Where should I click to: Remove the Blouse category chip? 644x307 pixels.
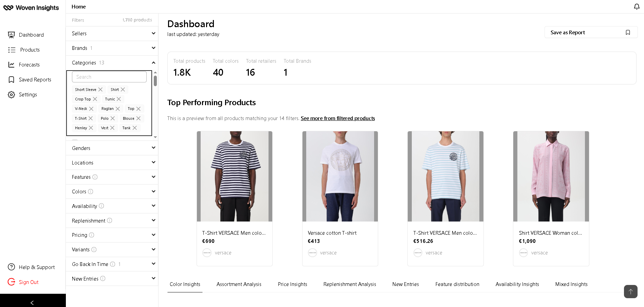pos(139,118)
